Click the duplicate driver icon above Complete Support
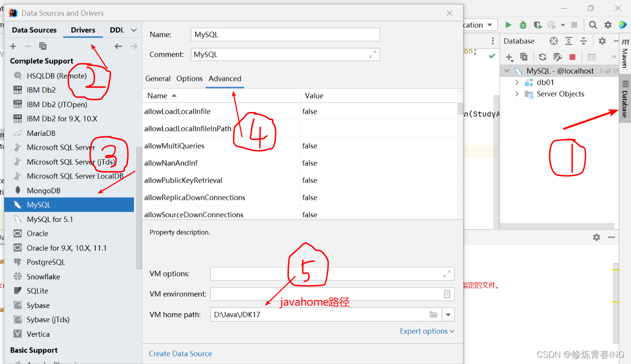The image size is (631, 364). coord(43,46)
